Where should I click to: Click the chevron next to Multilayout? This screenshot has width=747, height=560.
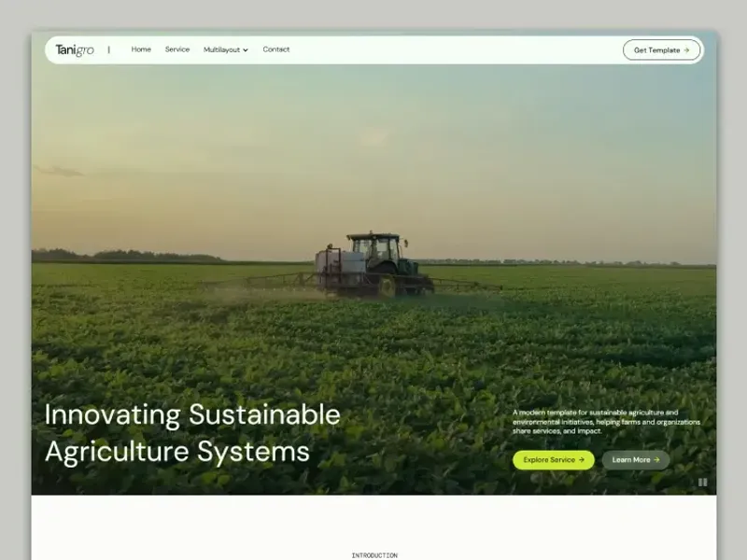point(246,50)
